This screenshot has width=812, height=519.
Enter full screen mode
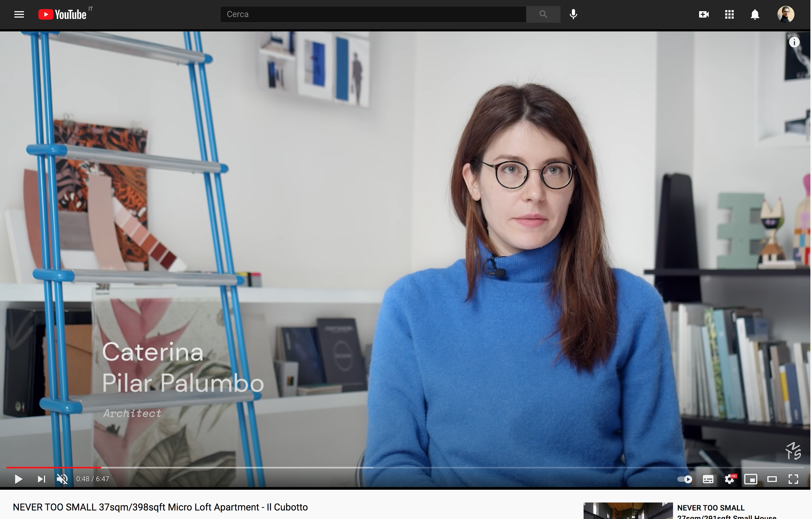[793, 479]
